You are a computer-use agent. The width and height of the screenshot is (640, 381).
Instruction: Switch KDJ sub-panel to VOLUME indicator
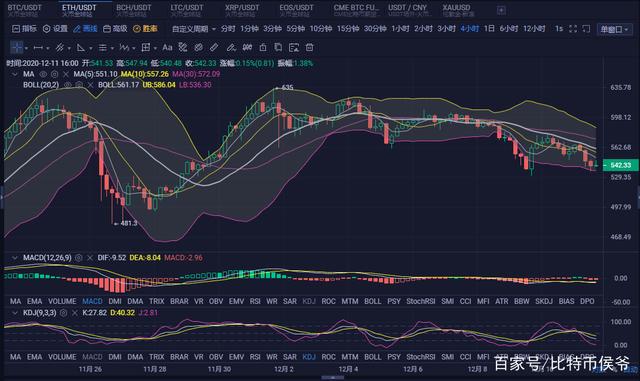click(62, 357)
